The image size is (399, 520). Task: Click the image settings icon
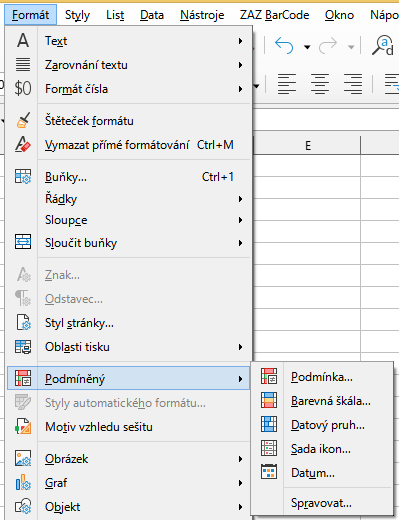pos(23,458)
